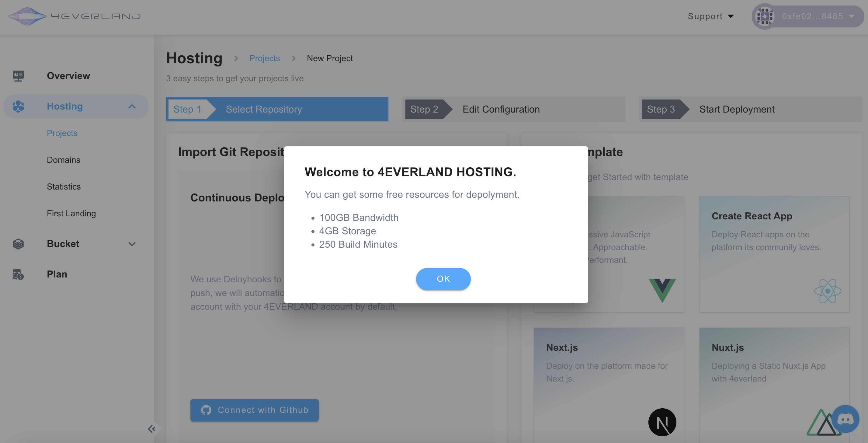
Task: Collapse the Hosting menu chevron
Action: [132, 106]
